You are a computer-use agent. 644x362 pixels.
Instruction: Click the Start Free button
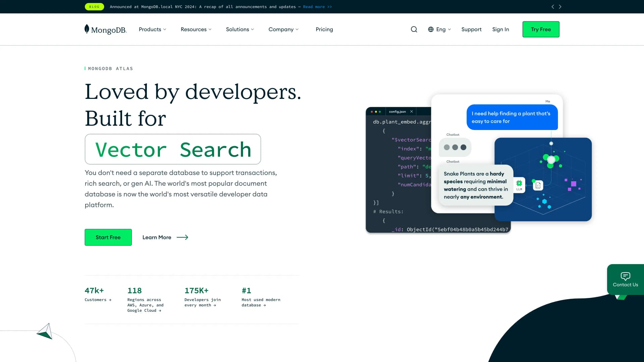coord(108,237)
